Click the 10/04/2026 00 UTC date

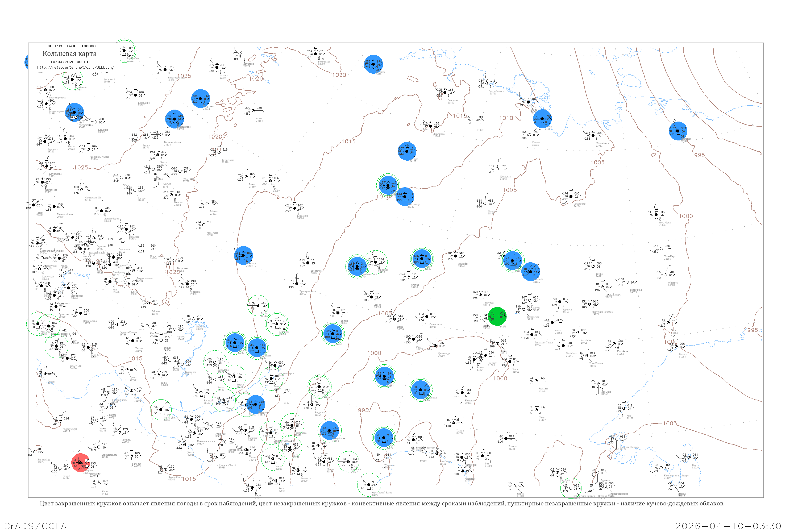tap(70, 62)
